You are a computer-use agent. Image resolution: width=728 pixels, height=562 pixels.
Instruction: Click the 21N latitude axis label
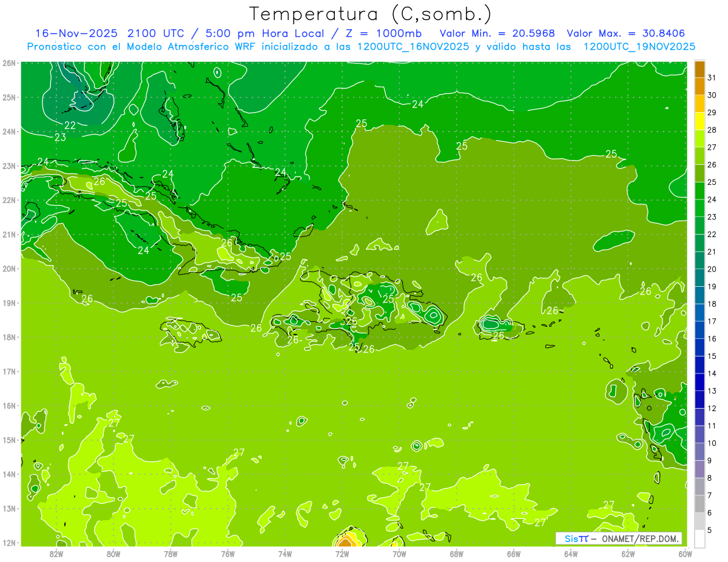(9, 235)
